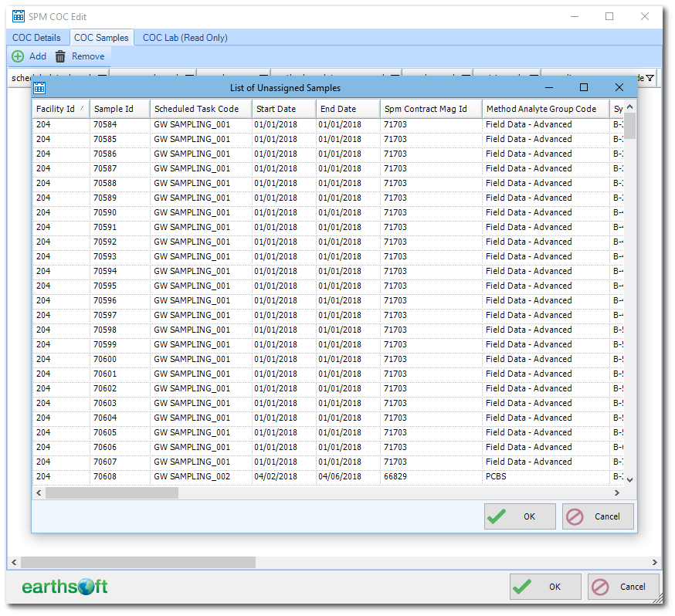
Task: Confirm the dialog by clicking OK
Action: pyautogui.click(x=519, y=516)
